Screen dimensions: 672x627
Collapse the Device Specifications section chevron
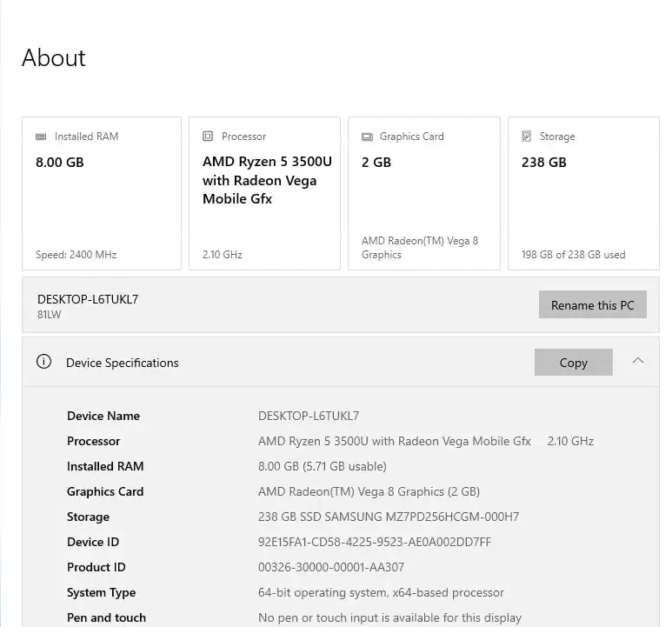[x=638, y=361]
